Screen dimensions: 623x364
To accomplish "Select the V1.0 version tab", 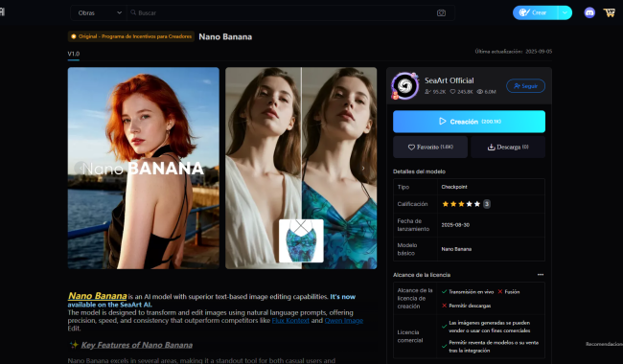I will [x=74, y=54].
